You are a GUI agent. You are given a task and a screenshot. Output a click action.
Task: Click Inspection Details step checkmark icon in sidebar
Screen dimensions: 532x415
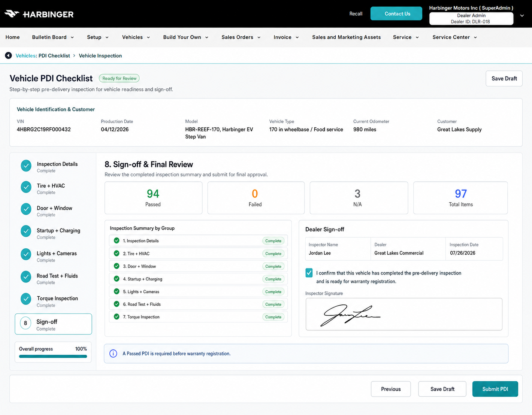pyautogui.click(x=26, y=166)
